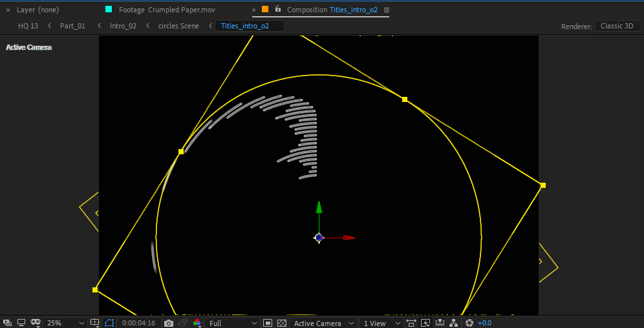Viewport: 644px width, 328px height.
Task: Click the arrow before Intro_02
Action: [100, 26]
